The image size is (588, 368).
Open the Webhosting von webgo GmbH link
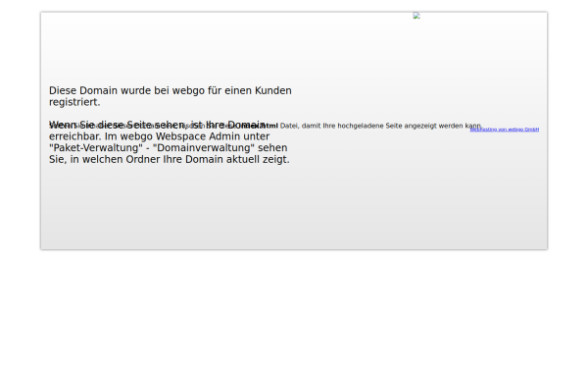(x=505, y=130)
